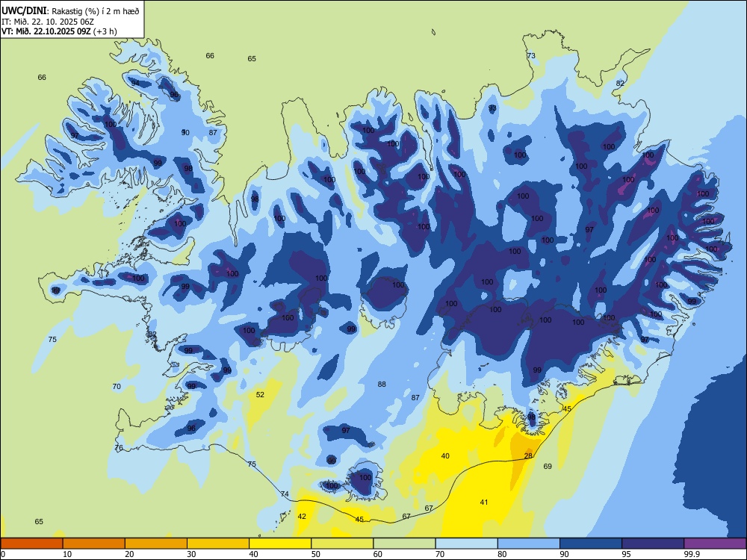747x560 pixels.
Task: Pick the purple legend swatch above 99.9%
Action: [715, 544]
